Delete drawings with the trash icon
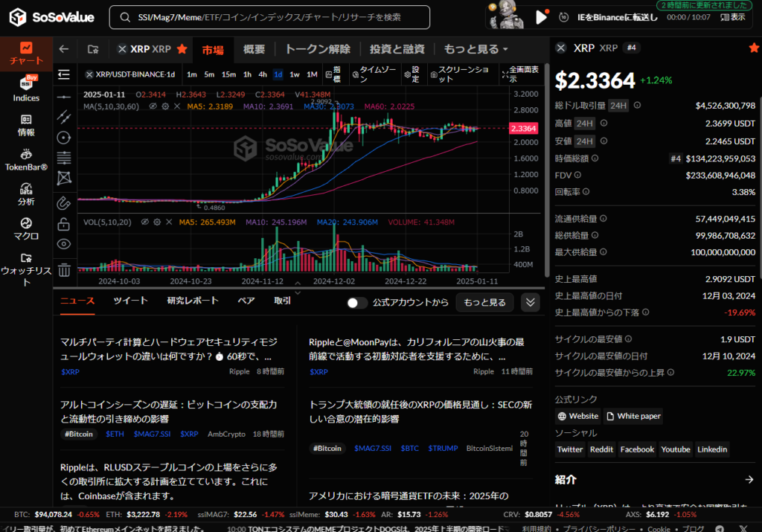The width and height of the screenshot is (762, 532). (64, 269)
